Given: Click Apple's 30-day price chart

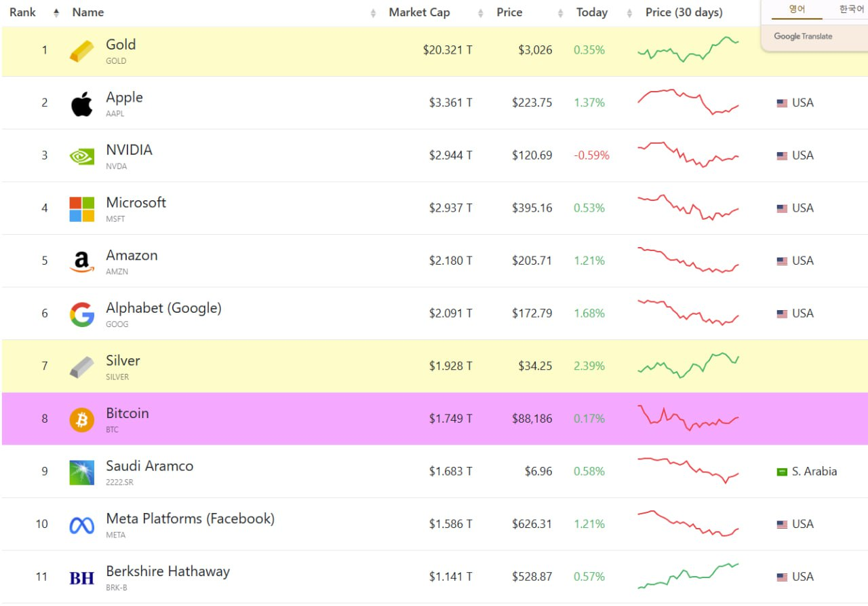Looking at the screenshot, I should tap(688, 102).
